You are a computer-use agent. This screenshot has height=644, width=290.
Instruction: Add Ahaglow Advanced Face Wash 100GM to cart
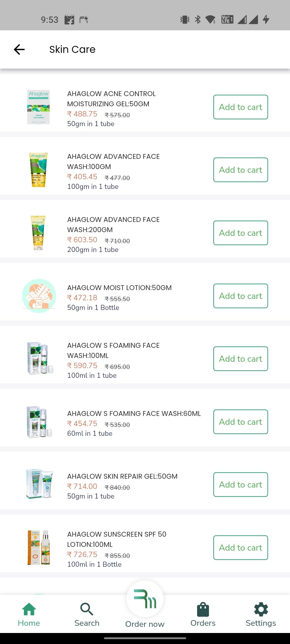coord(241,170)
